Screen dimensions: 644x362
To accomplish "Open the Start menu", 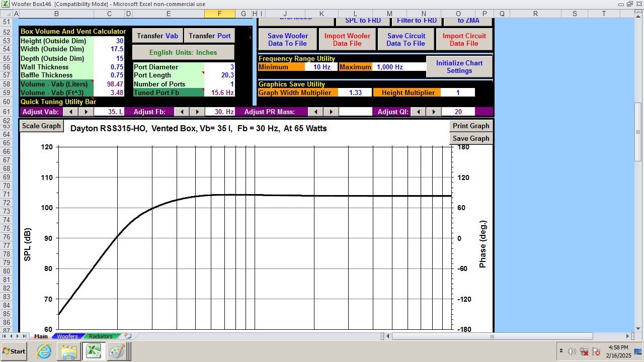I will pos(14,351).
